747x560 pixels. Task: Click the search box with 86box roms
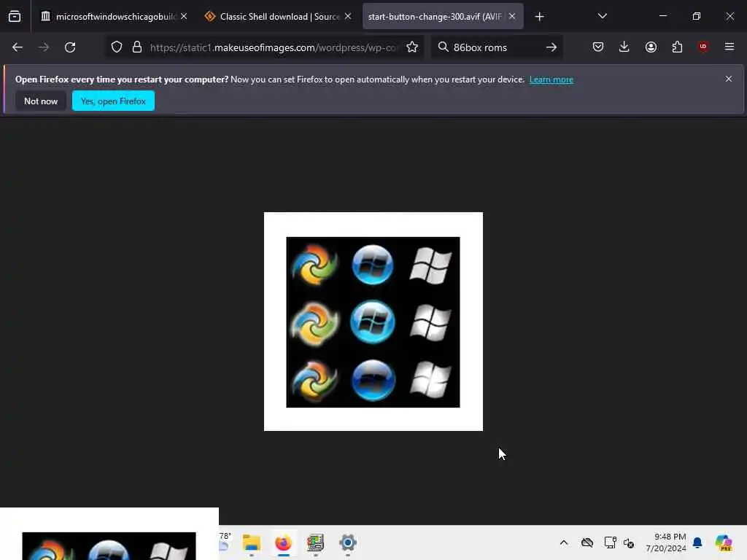pos(495,47)
